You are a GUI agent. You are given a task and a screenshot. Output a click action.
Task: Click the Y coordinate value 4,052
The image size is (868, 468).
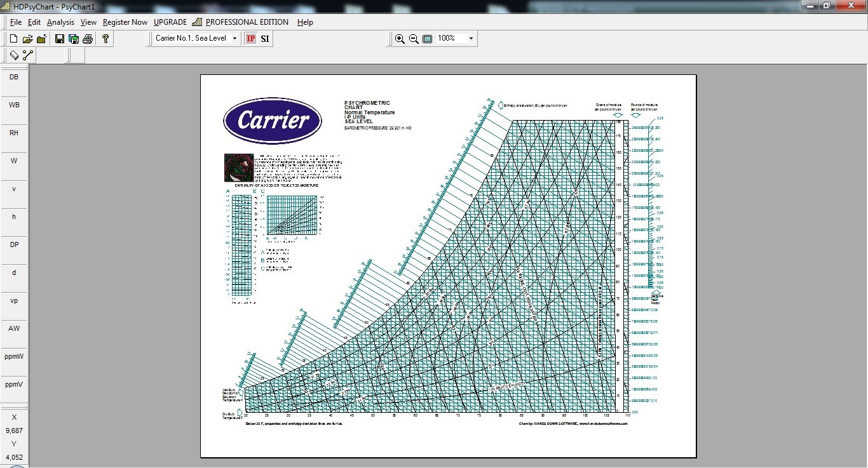click(x=14, y=457)
